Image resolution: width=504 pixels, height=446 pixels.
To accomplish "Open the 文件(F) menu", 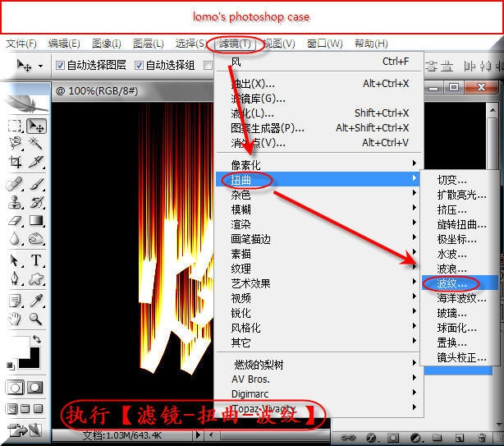I will pyautogui.click(x=21, y=44).
